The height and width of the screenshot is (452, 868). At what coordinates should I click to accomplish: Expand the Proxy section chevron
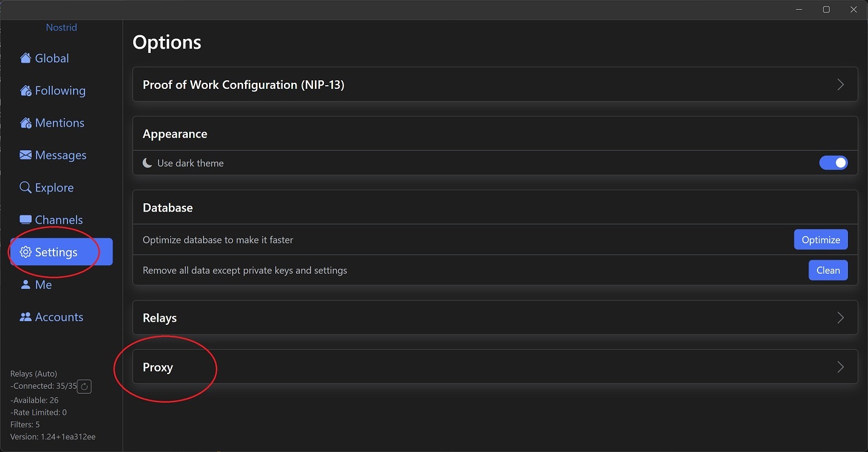coord(841,367)
